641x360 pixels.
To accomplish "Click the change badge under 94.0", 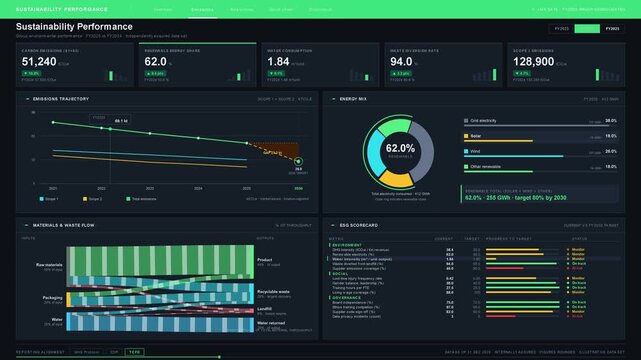I will pyautogui.click(x=401, y=74).
